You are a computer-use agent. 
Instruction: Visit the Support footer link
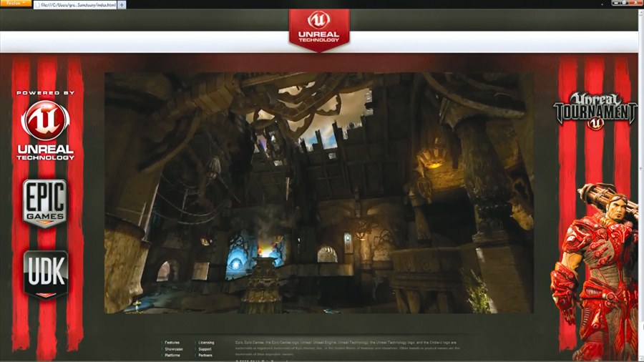pos(205,349)
